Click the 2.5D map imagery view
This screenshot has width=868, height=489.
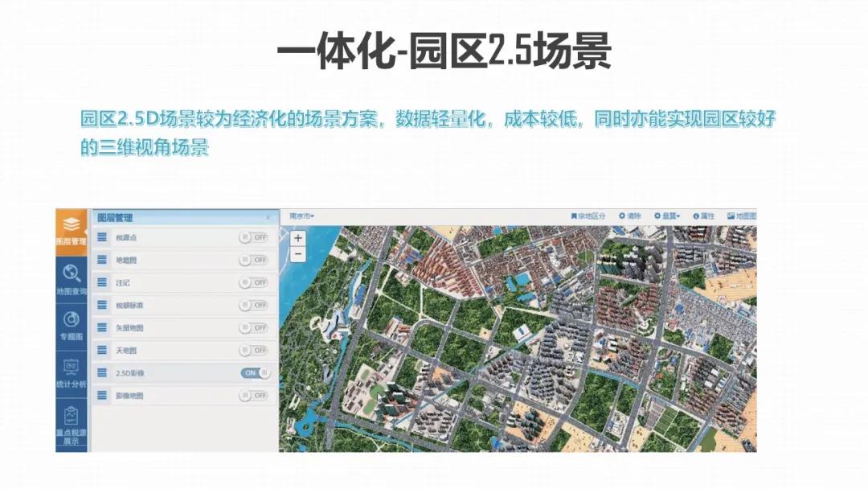(518, 339)
